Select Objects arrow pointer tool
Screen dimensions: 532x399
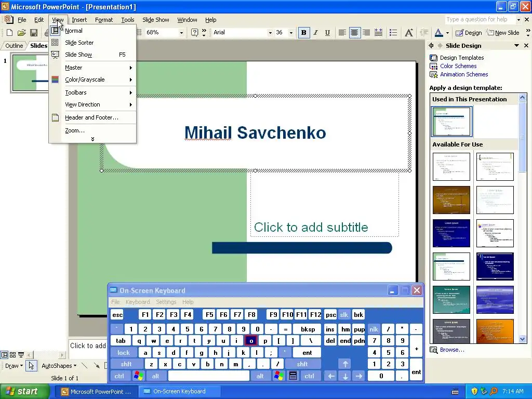coord(31,366)
